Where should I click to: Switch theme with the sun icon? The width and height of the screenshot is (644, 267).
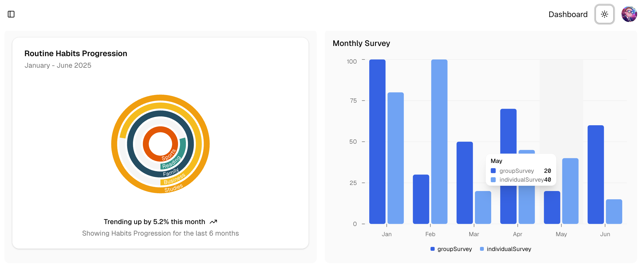pos(604,14)
